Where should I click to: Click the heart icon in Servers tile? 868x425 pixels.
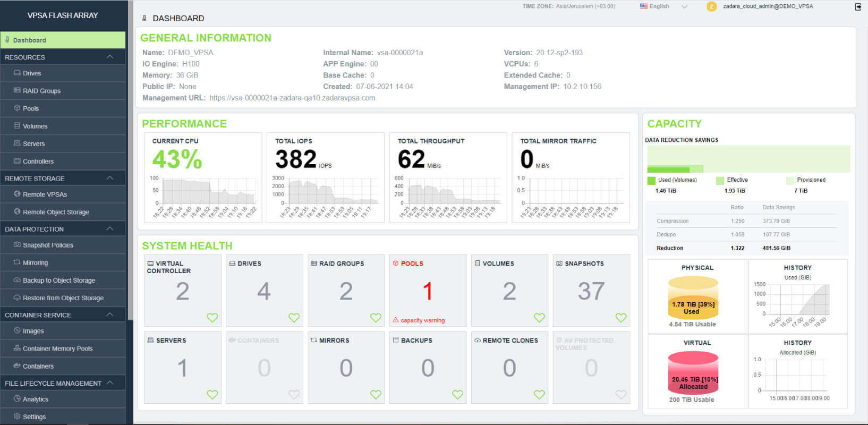212,395
